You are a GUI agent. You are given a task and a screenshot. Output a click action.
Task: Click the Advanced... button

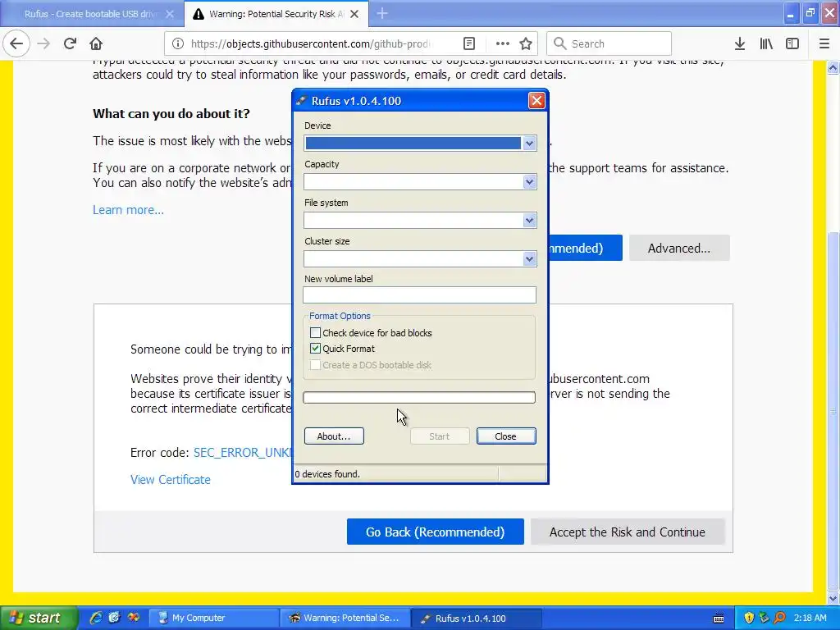pos(679,248)
